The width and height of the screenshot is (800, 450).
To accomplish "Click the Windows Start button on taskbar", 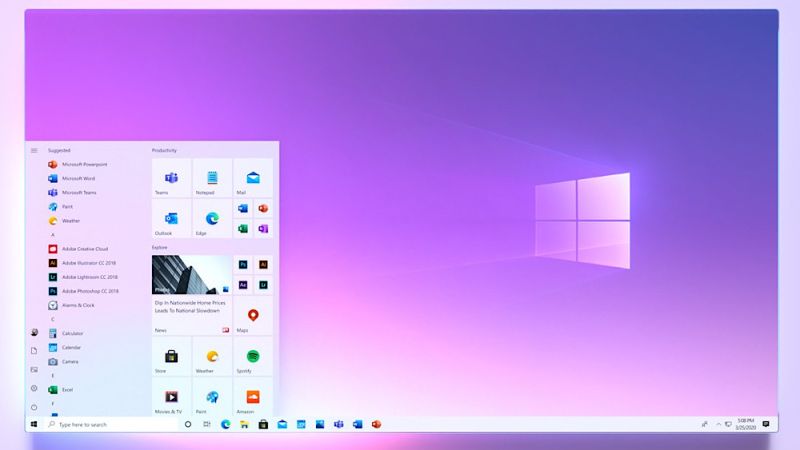I will 34,424.
